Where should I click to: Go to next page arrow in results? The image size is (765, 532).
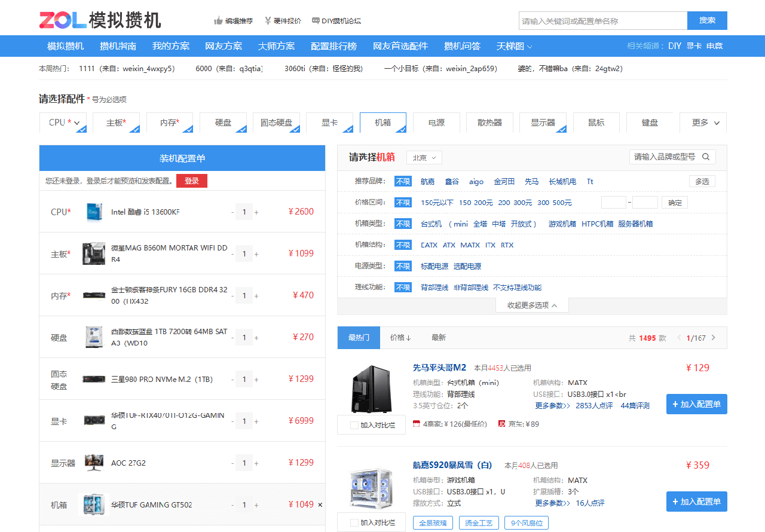pos(713,338)
